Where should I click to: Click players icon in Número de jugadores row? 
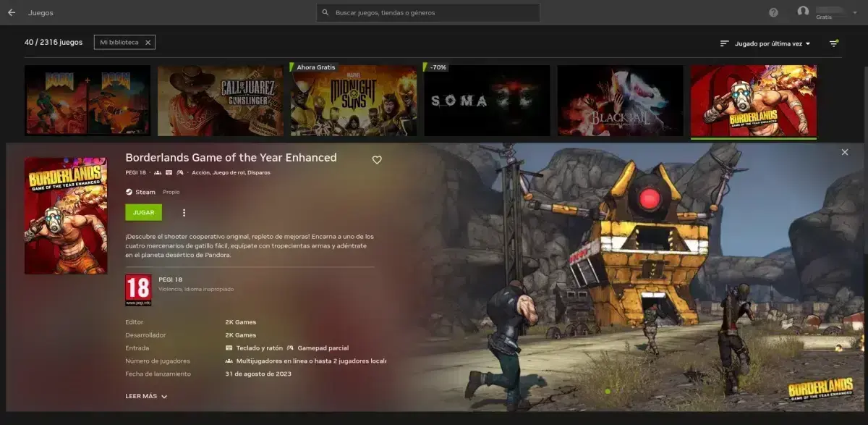pos(229,361)
